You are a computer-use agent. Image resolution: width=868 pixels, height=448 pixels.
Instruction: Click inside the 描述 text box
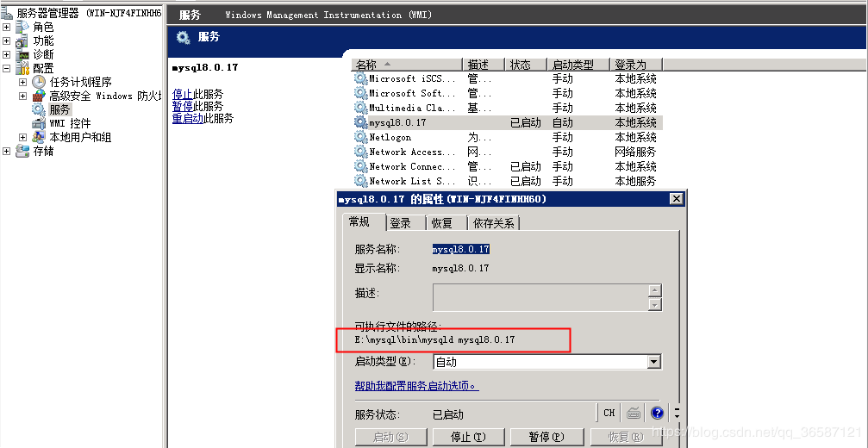pyautogui.click(x=540, y=297)
